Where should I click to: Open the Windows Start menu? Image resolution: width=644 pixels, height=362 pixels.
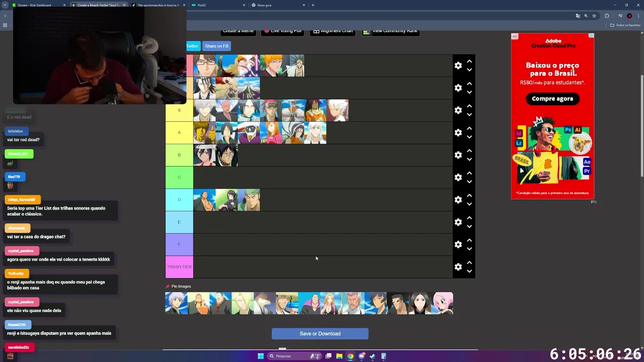(x=261, y=356)
